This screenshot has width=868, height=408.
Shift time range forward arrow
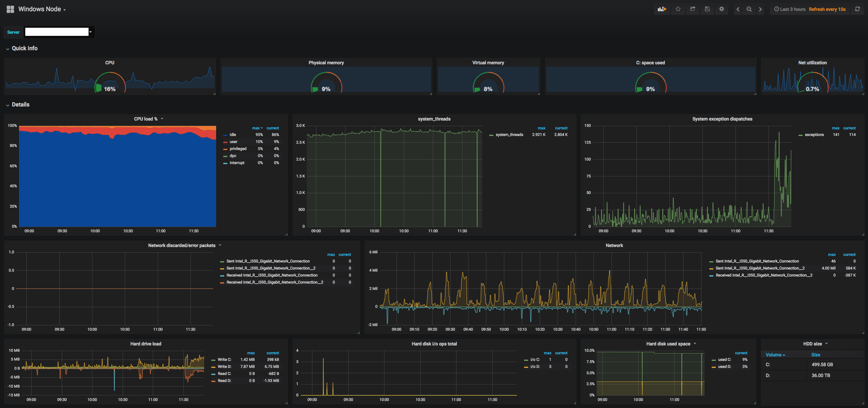tap(760, 9)
